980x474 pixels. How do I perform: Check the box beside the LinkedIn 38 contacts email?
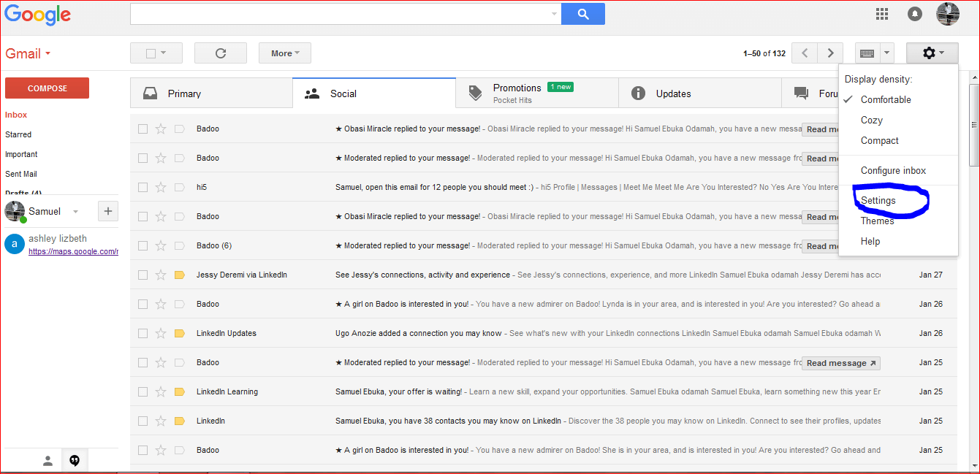143,421
